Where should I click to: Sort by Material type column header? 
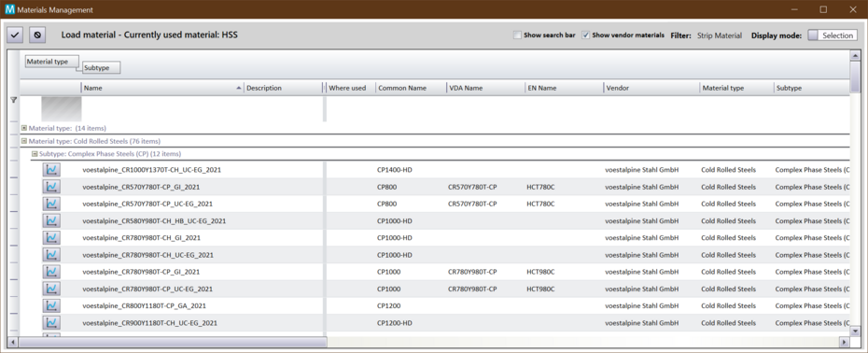736,88
